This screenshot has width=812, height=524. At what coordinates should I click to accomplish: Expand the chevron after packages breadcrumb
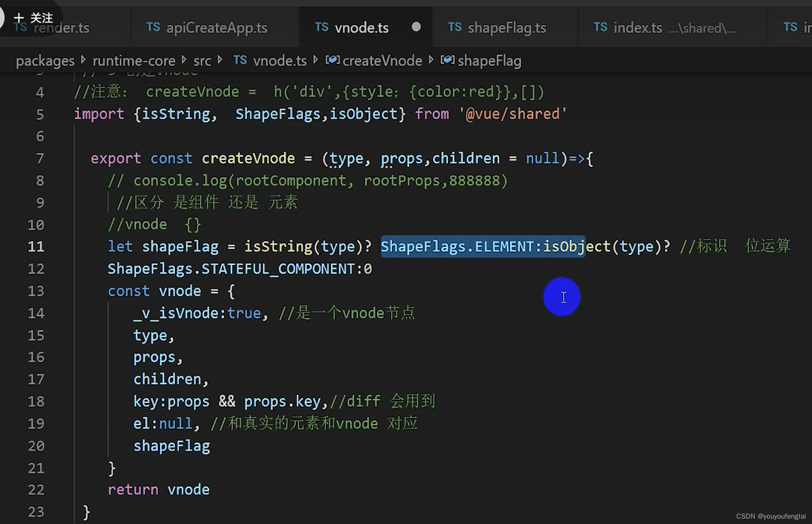(84, 60)
